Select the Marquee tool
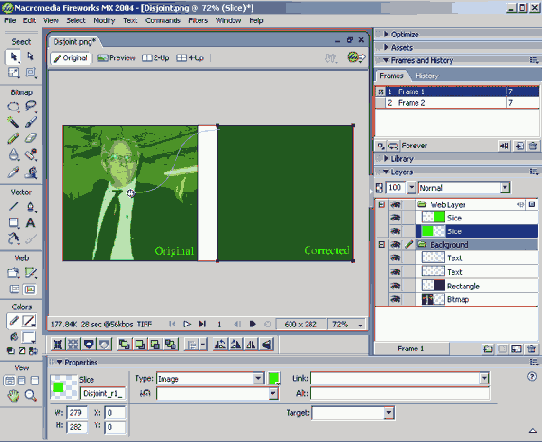542x442 pixels. click(13, 106)
